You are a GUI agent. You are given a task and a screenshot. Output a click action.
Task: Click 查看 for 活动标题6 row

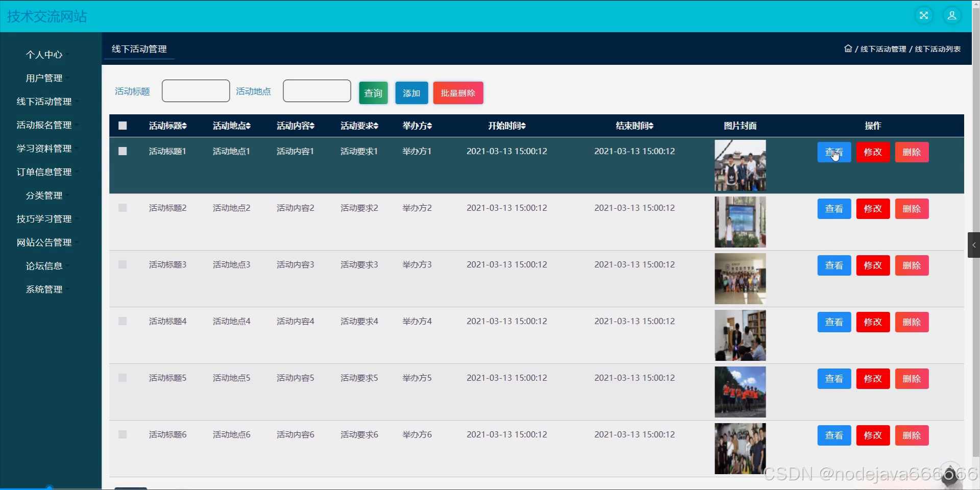pos(834,435)
